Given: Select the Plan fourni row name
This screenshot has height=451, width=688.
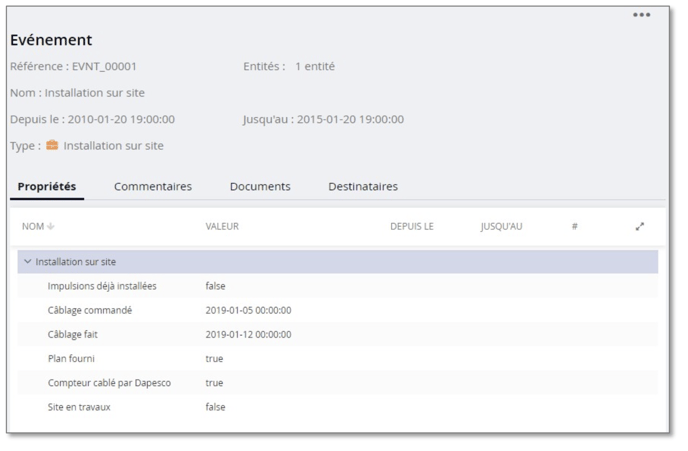Looking at the screenshot, I should click(x=71, y=358).
